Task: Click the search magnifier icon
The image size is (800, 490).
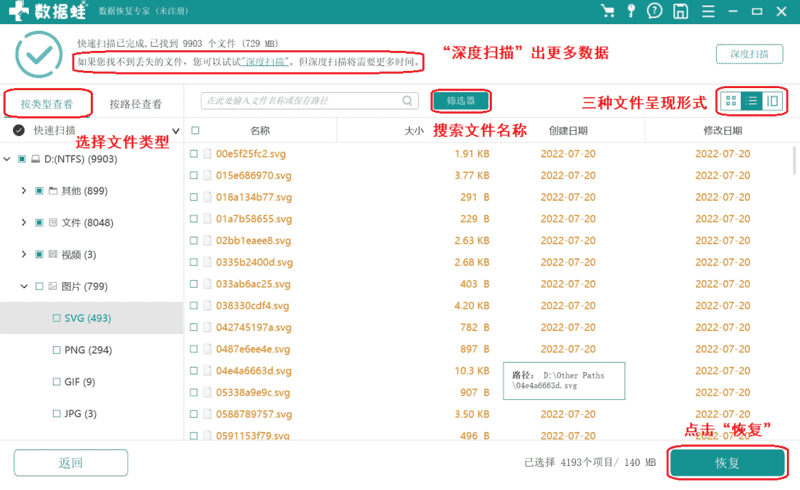Action: 408,101
